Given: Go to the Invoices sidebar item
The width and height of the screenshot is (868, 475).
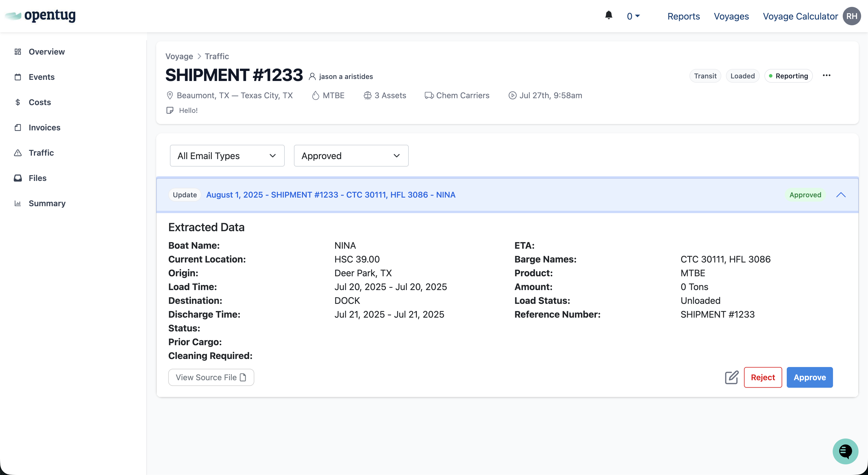Looking at the screenshot, I should click(44, 128).
